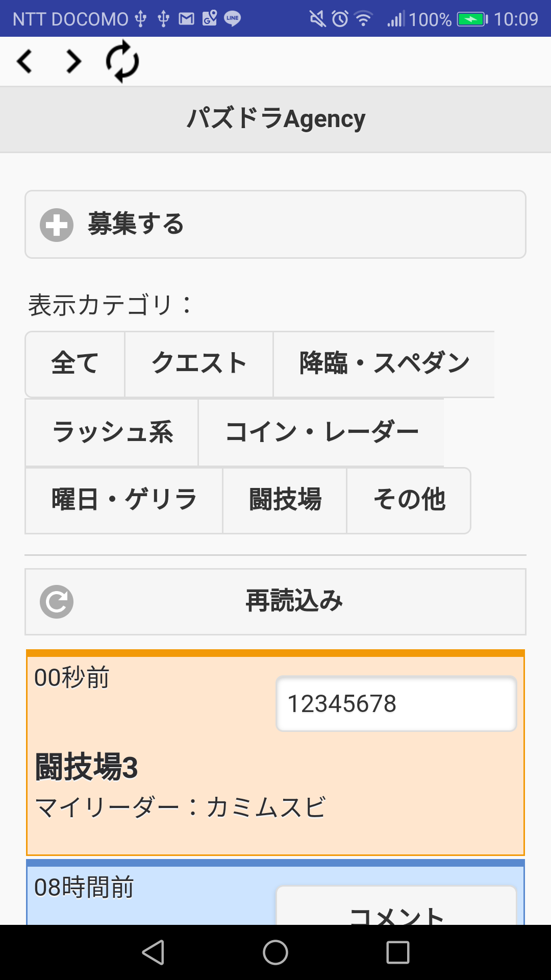Open Android recent apps button
This screenshot has width=551, height=980.
[x=398, y=952]
